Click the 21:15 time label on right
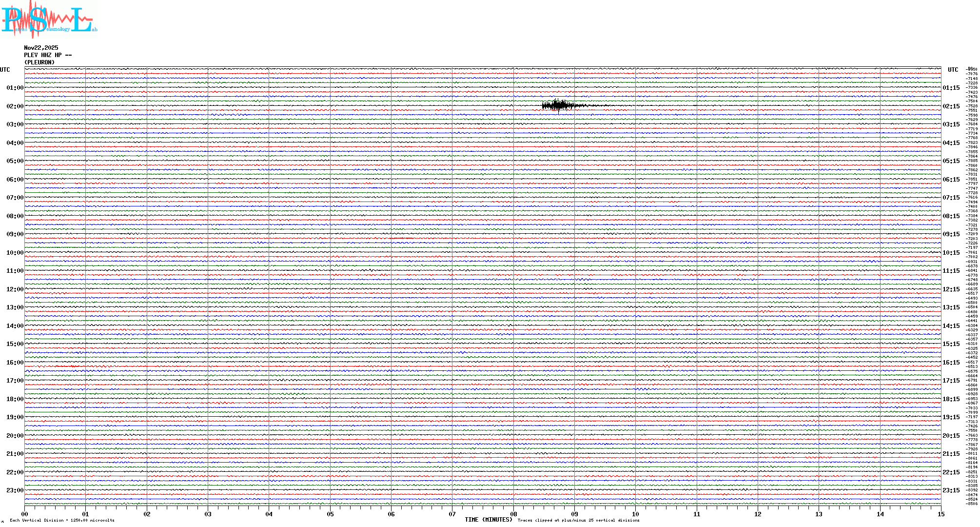This screenshot has width=980, height=527. coord(951,454)
